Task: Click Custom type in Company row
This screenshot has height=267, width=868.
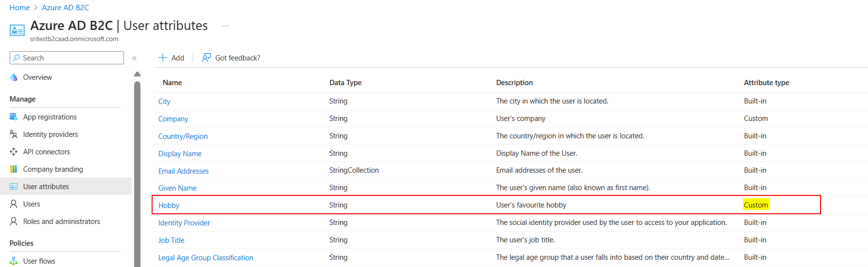Action: click(756, 119)
